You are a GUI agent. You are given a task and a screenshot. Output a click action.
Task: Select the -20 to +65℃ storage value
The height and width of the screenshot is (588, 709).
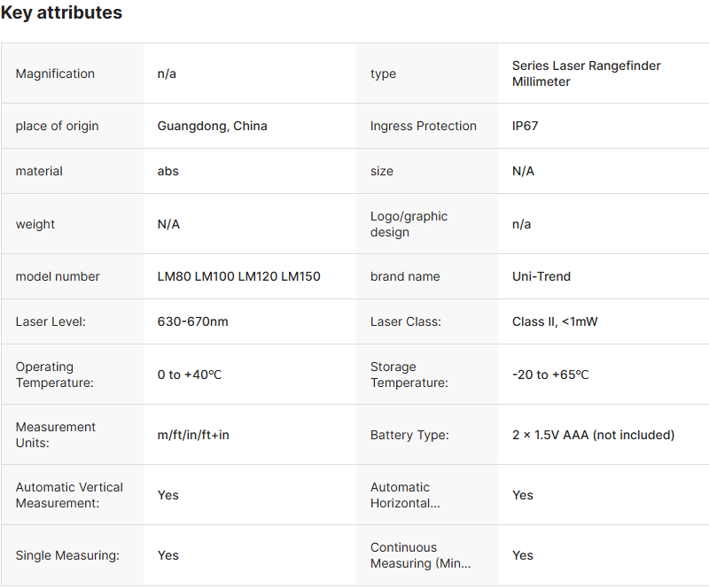pos(549,375)
